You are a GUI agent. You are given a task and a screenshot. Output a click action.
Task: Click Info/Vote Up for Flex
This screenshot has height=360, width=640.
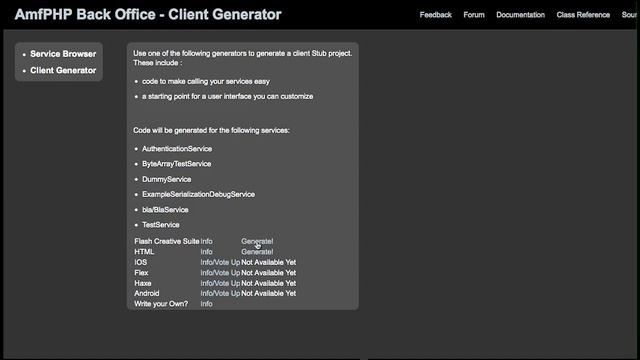point(220,273)
